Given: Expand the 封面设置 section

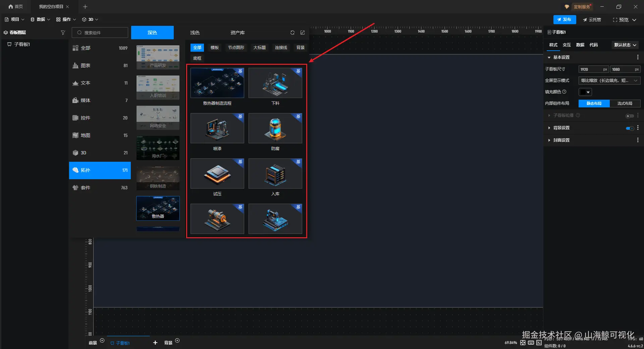Looking at the screenshot, I should coord(549,140).
